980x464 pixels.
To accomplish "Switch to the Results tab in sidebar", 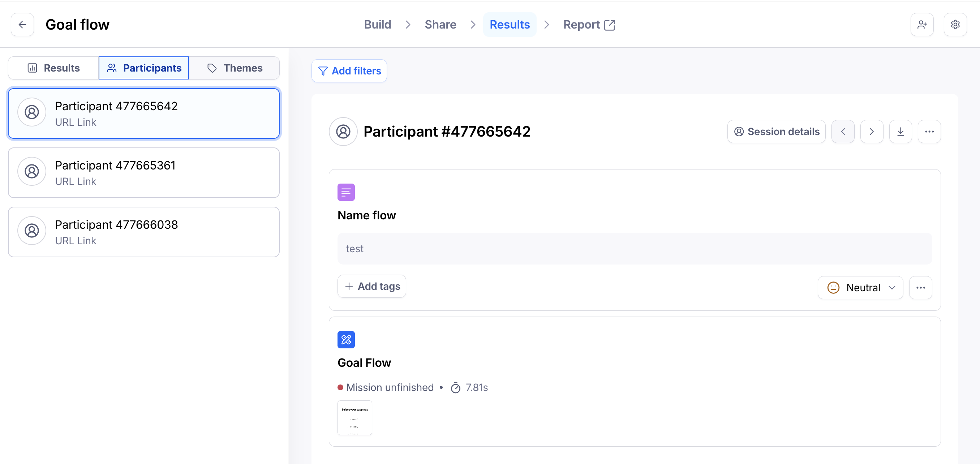I will pos(53,68).
